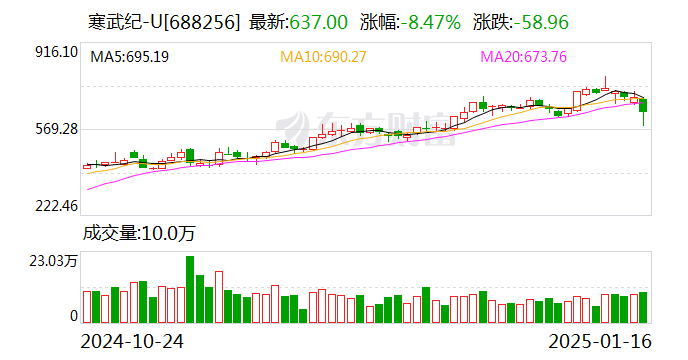The width and height of the screenshot is (688, 360).
Task: Click the stock title 寒武纪-U[688256]
Action: pyautogui.click(x=164, y=22)
